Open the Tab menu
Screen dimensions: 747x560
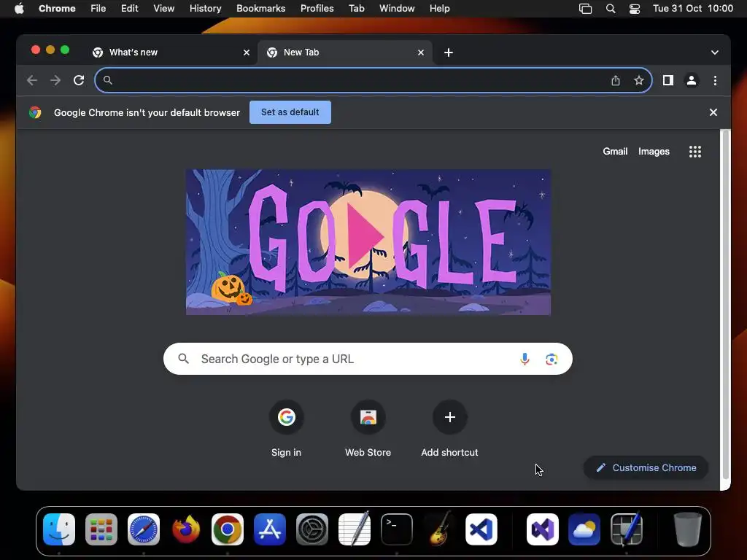[x=356, y=9]
